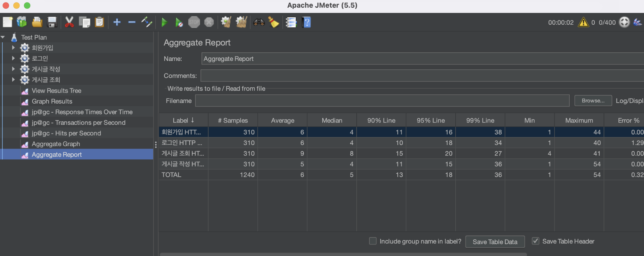Image resolution: width=644 pixels, height=256 pixels.
Task: Expand the 게시글 작성 thread group
Action: click(13, 69)
